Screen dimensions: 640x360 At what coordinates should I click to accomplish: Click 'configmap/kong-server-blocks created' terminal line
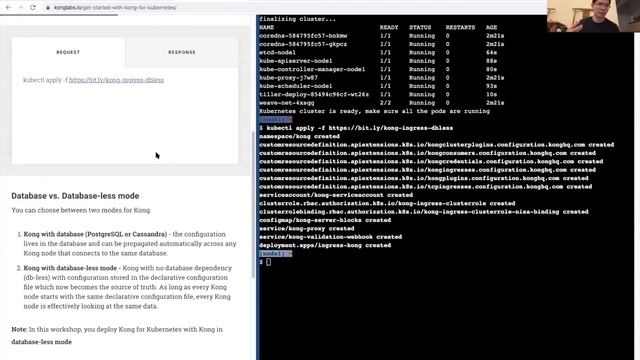point(325,220)
